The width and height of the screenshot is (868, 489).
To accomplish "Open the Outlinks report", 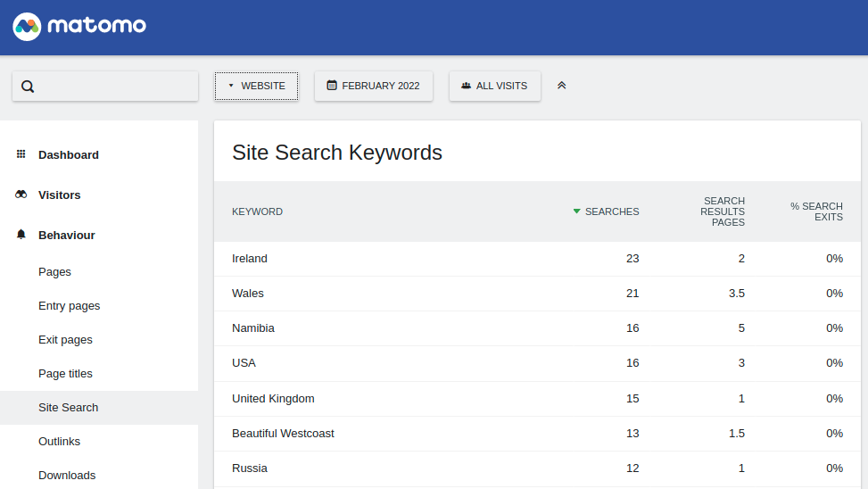I will click(59, 441).
